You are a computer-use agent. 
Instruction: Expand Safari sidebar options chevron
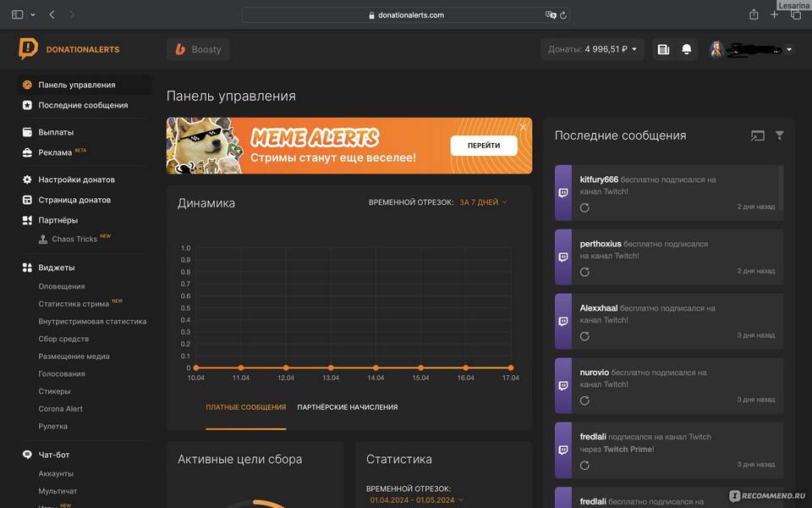33,15
